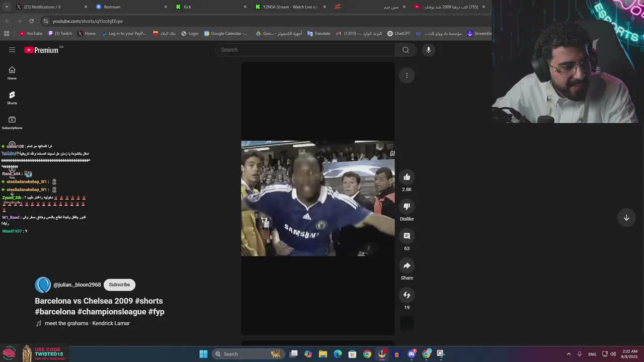Click the #championsleague hashtag

tap(112, 312)
